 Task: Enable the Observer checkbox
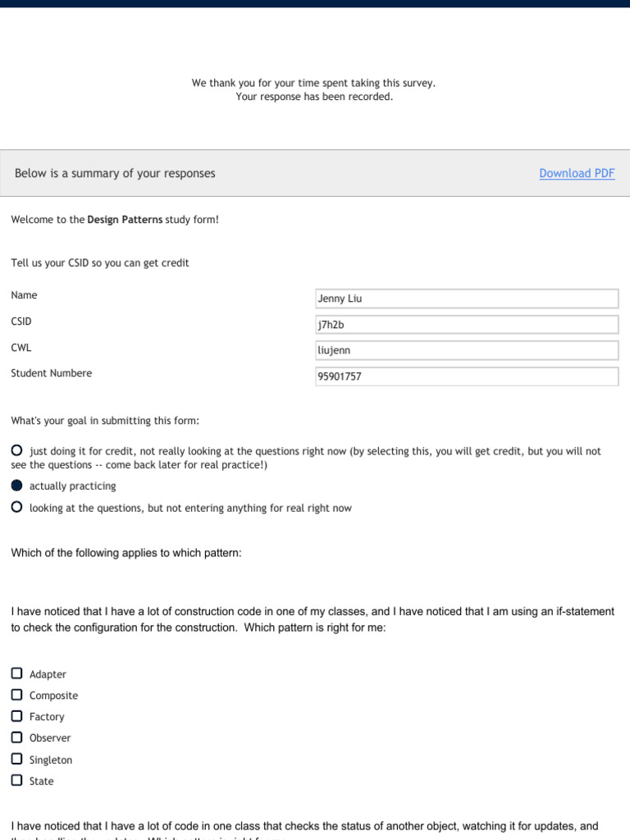click(17, 737)
